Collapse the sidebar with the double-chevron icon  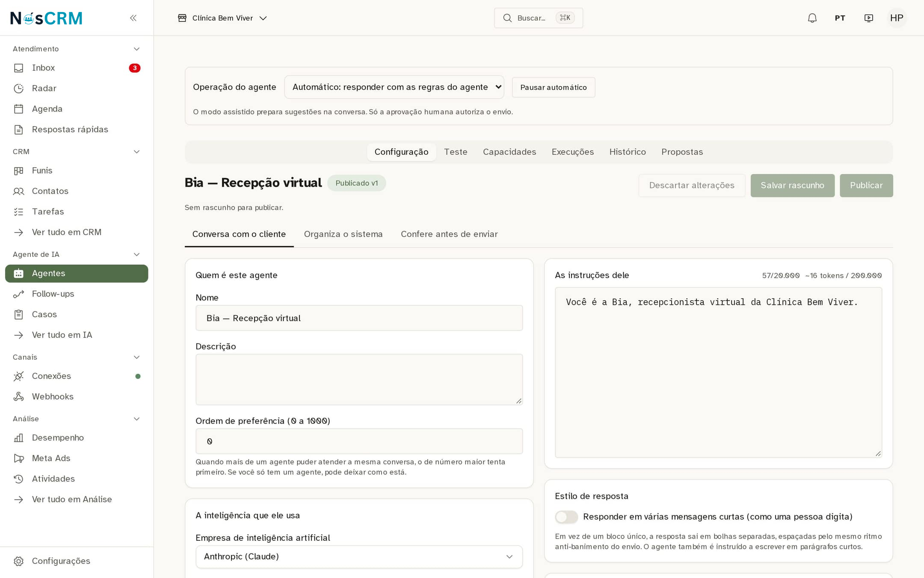133,18
